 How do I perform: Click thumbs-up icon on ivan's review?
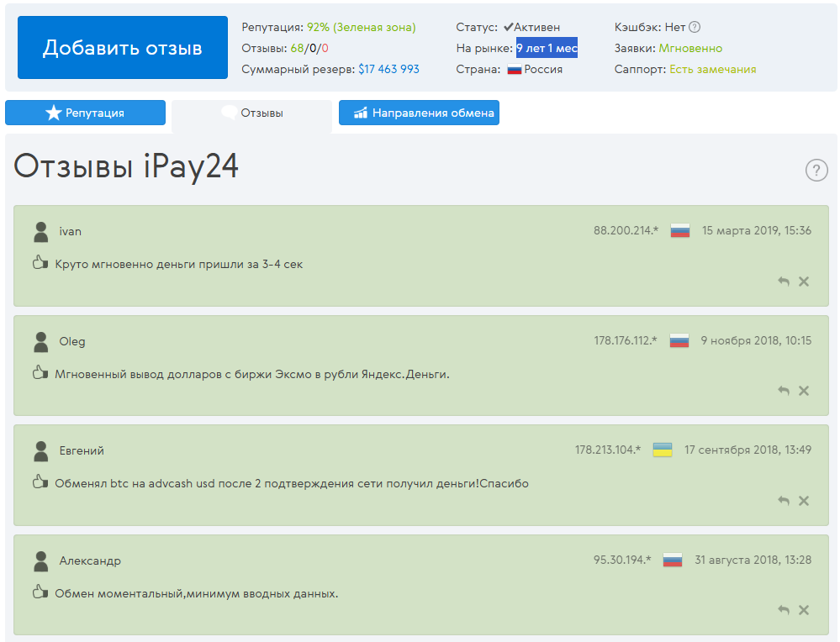click(40, 262)
